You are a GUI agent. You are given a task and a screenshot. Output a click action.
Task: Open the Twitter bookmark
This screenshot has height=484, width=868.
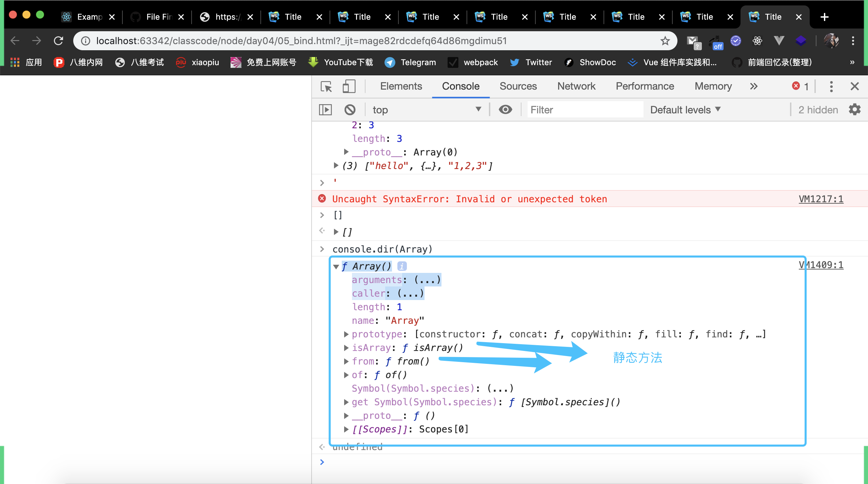pyautogui.click(x=530, y=62)
